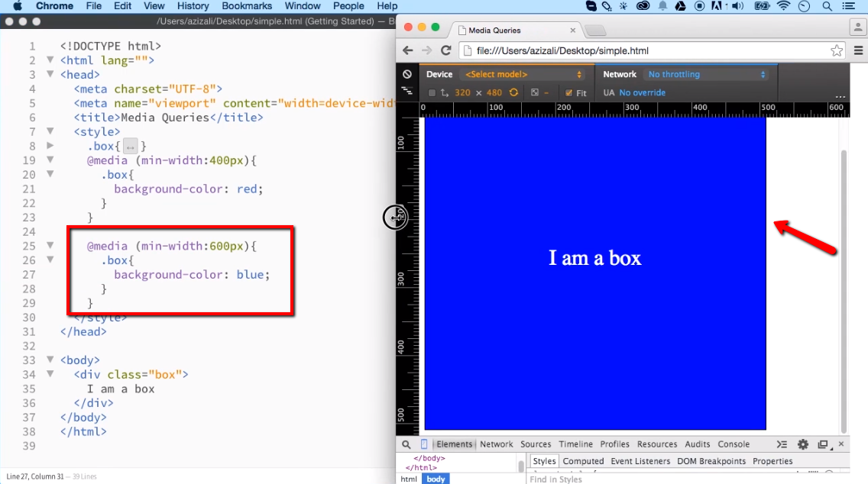Open the DevTools search magnifier
The width and height of the screenshot is (868, 484).
tap(406, 444)
